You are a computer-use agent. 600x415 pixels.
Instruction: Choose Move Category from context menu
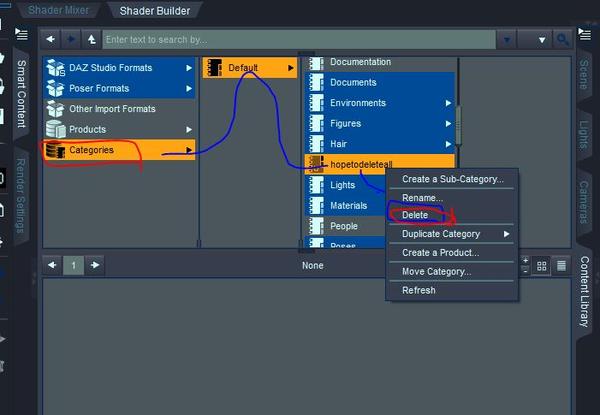tap(452, 272)
